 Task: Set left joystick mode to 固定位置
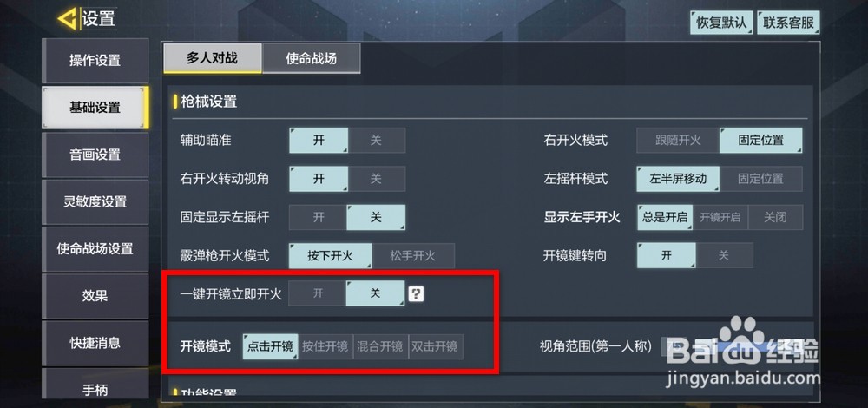click(x=761, y=179)
